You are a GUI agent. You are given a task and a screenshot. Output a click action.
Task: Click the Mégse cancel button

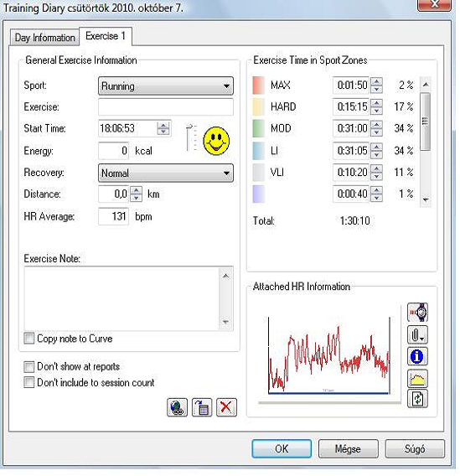click(348, 448)
